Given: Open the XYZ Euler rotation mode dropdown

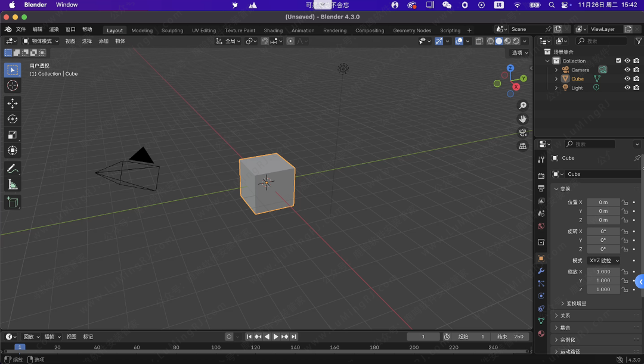Looking at the screenshot, I should [603, 260].
